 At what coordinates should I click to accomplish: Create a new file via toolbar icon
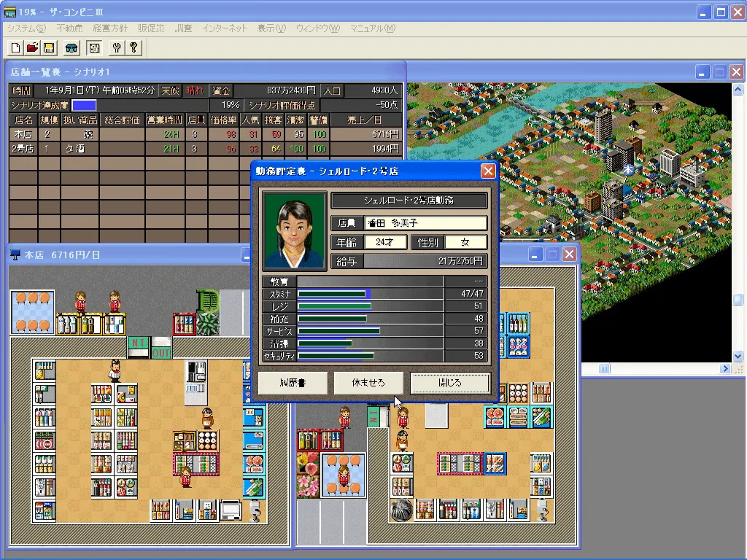coord(15,45)
